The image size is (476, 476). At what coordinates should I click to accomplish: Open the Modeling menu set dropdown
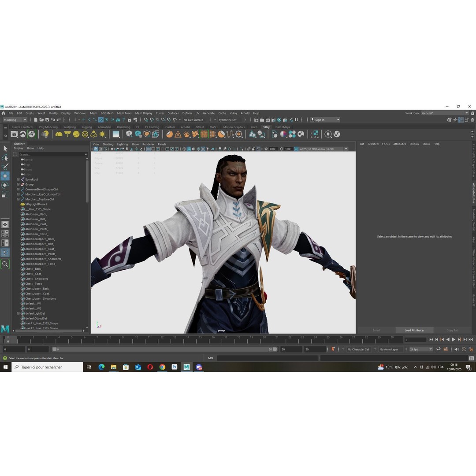pyautogui.click(x=15, y=120)
